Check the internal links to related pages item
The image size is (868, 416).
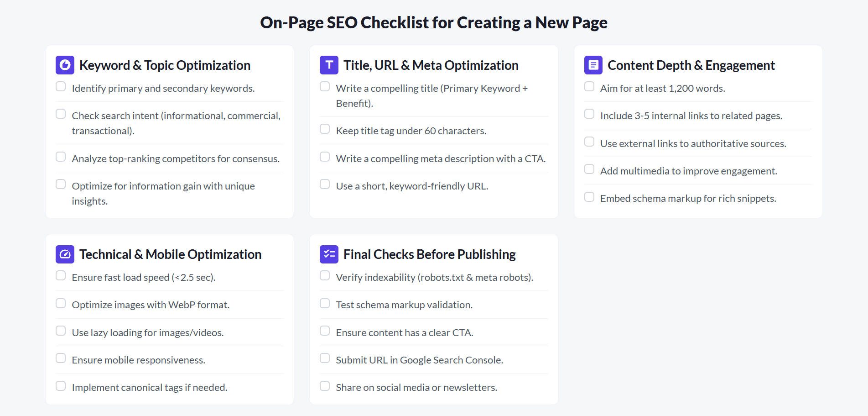pos(588,113)
